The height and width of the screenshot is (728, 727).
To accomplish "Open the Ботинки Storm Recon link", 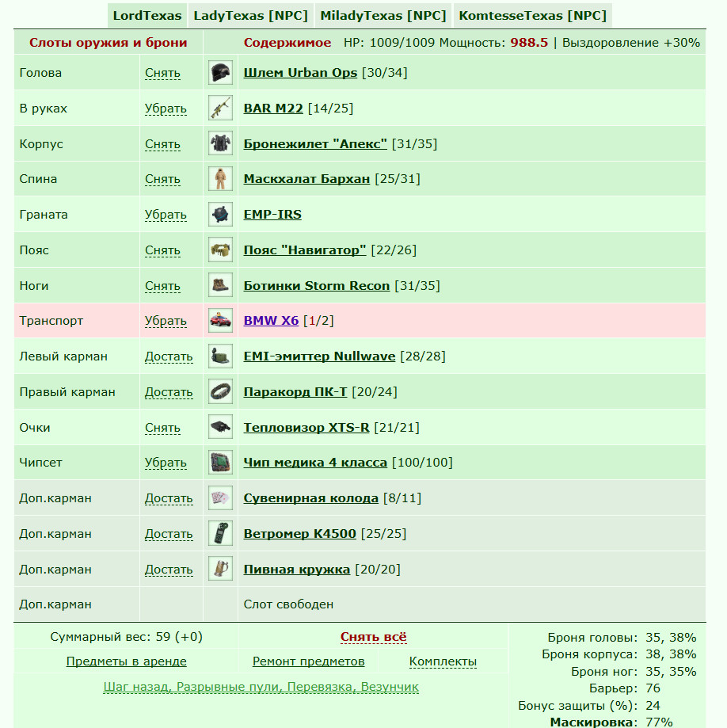I will [x=317, y=285].
